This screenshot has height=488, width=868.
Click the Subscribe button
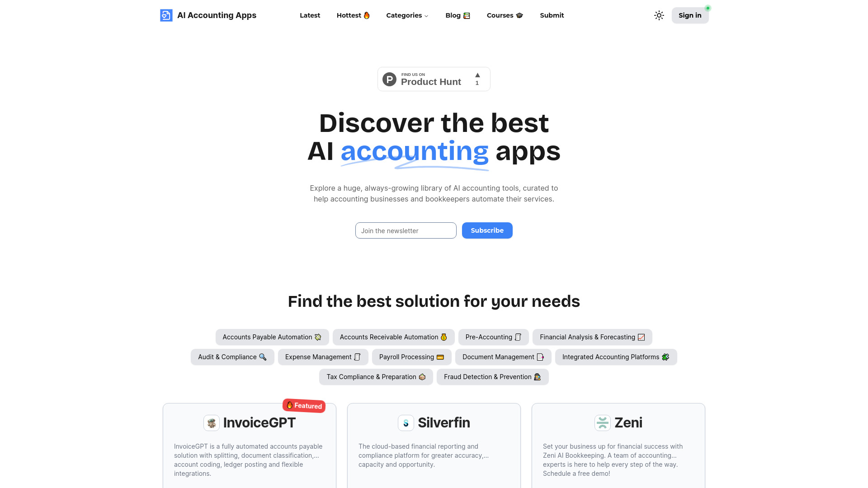487,230
